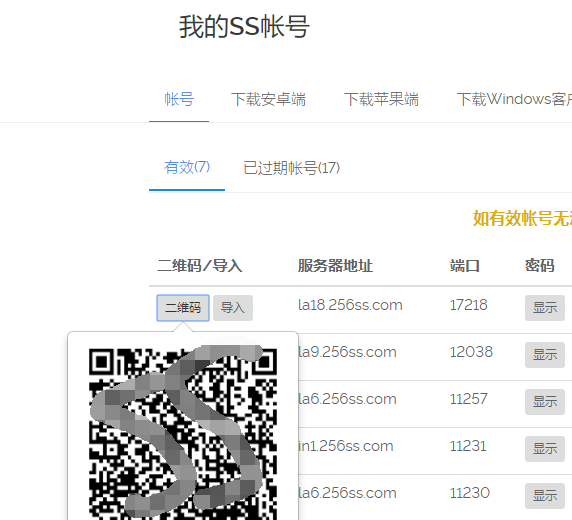572x520 pixels.
Task: Click the 密码 column header
Action: click(x=540, y=266)
